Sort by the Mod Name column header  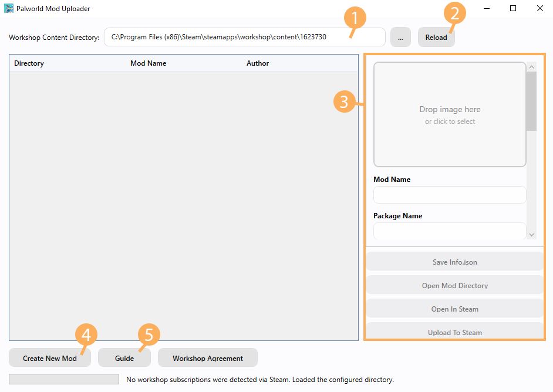point(148,63)
